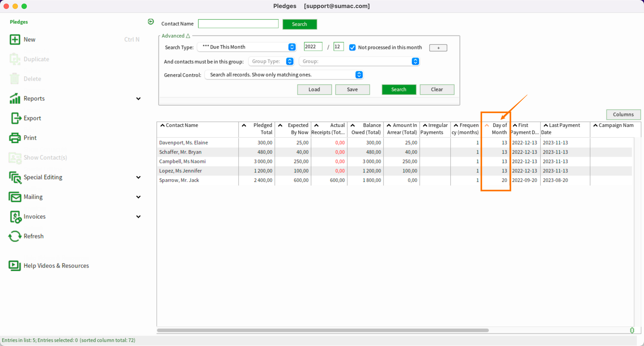Click the month field showing 12
Viewport: 644px width, 346px height.
[x=339, y=47]
